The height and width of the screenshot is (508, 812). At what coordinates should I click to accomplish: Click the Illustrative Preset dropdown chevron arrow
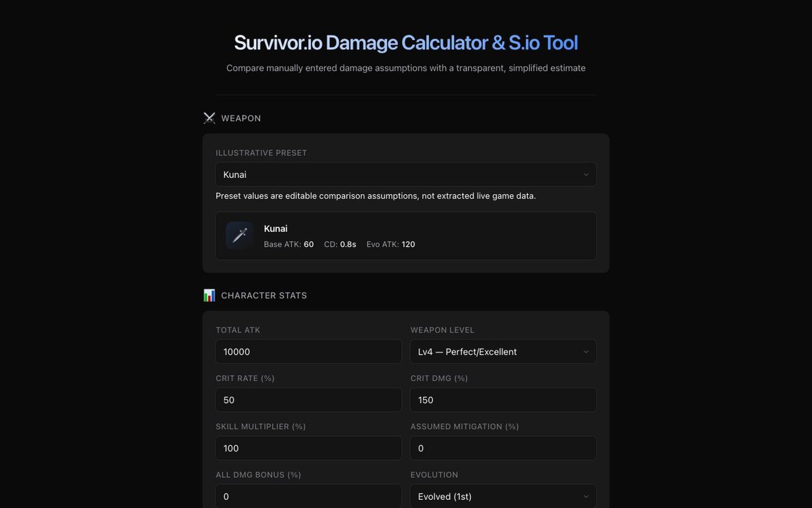[x=586, y=174]
